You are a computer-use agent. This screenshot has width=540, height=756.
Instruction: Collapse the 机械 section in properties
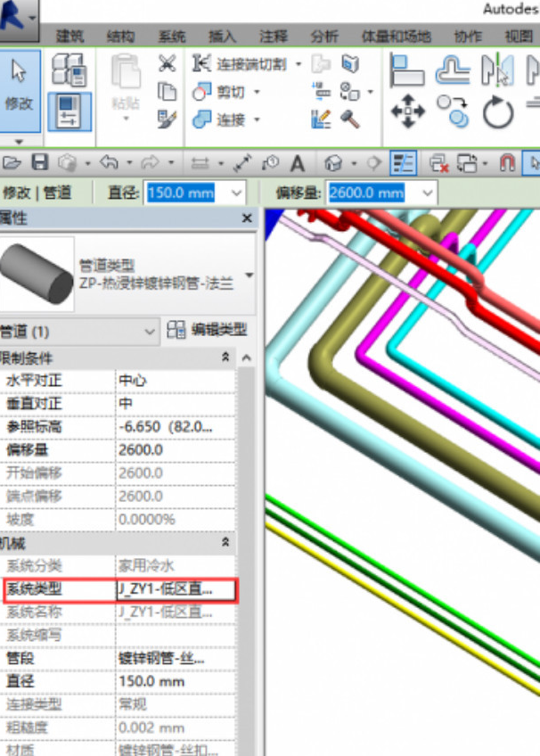coord(225,542)
